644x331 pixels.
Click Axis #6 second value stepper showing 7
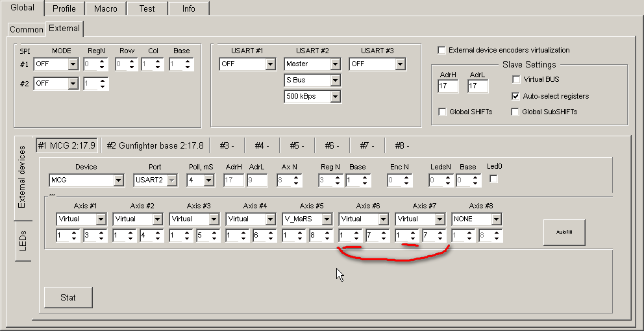[x=378, y=236]
